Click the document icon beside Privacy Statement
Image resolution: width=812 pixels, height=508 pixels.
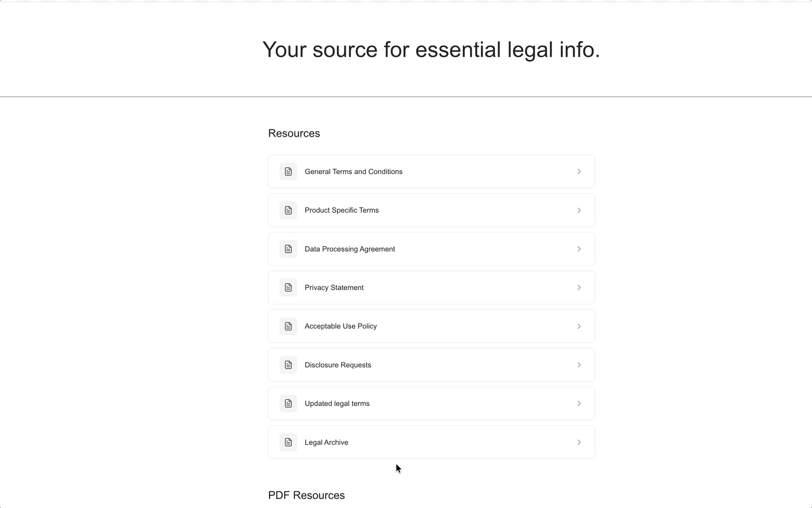pos(288,287)
